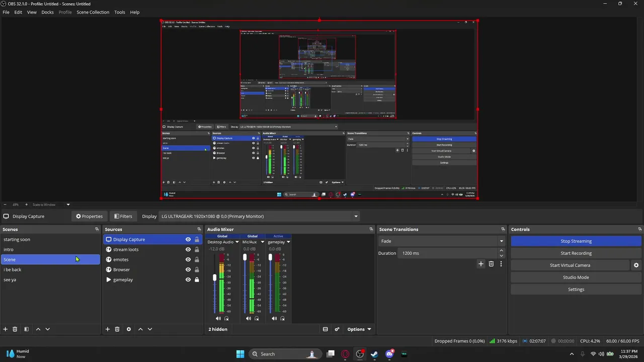
Task: Open the Scene Collection menu
Action: [93, 12]
